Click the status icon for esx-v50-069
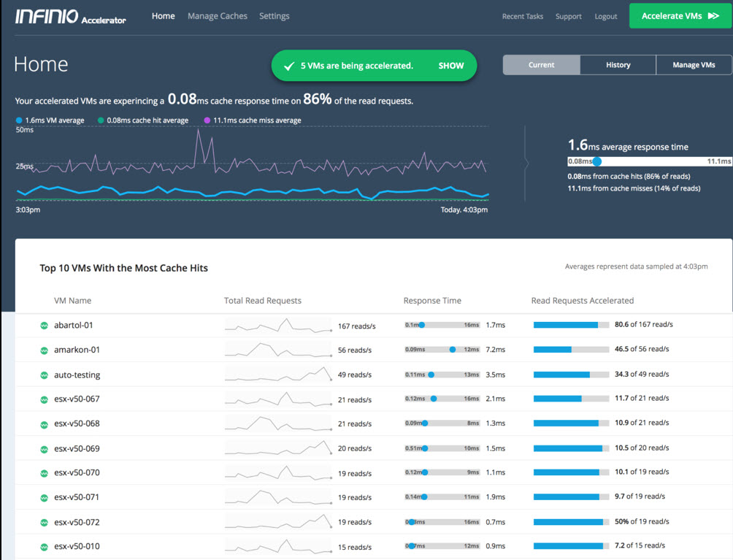This screenshot has width=733, height=560. [x=44, y=449]
